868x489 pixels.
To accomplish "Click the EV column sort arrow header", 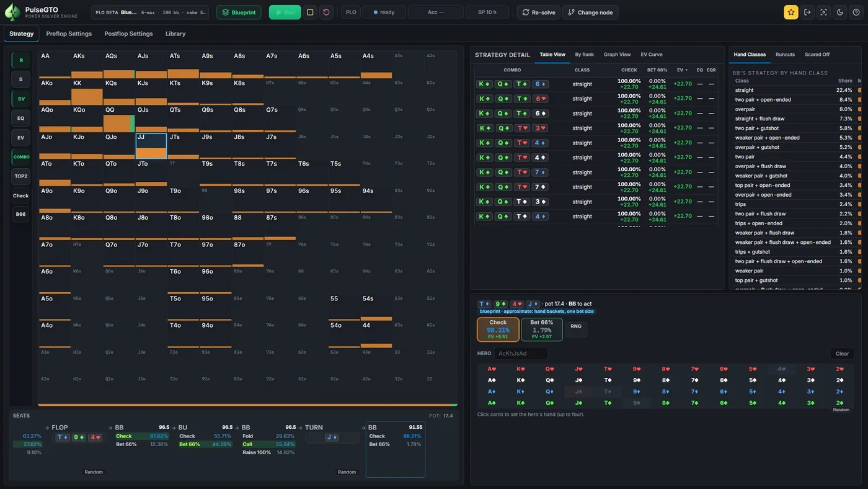I will [x=682, y=70].
